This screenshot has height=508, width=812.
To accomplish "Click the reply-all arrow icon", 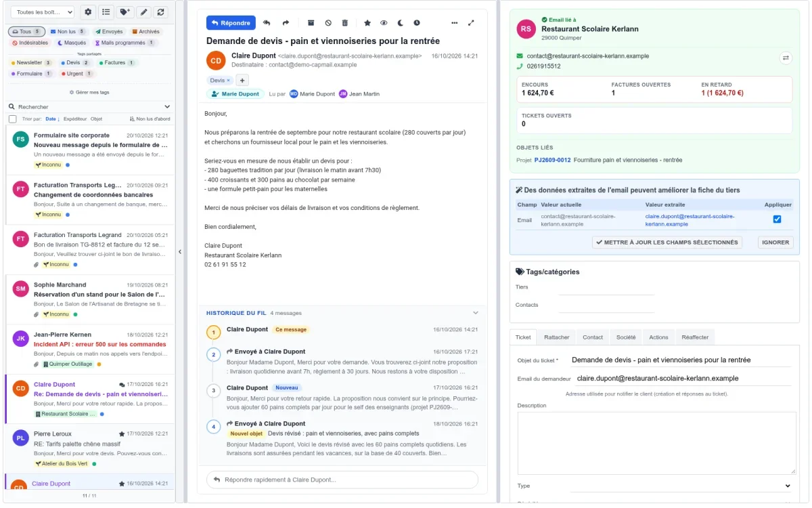I will coord(267,23).
